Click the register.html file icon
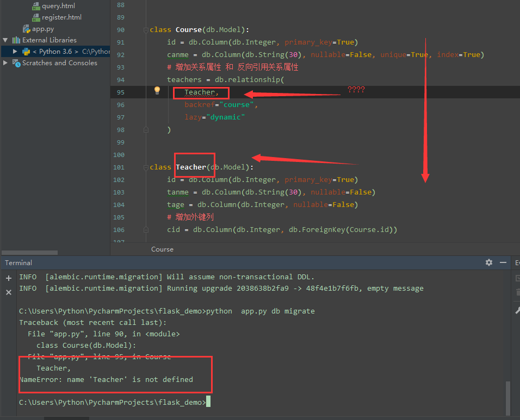The height and width of the screenshot is (420, 520). pos(36,17)
